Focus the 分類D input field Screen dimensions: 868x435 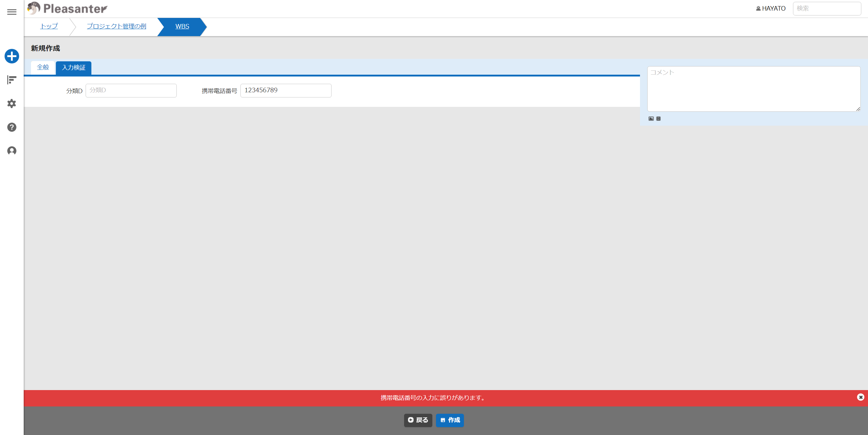(x=131, y=90)
